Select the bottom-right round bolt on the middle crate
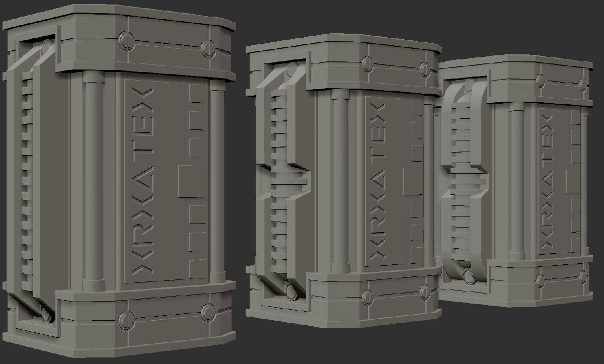 424,292
